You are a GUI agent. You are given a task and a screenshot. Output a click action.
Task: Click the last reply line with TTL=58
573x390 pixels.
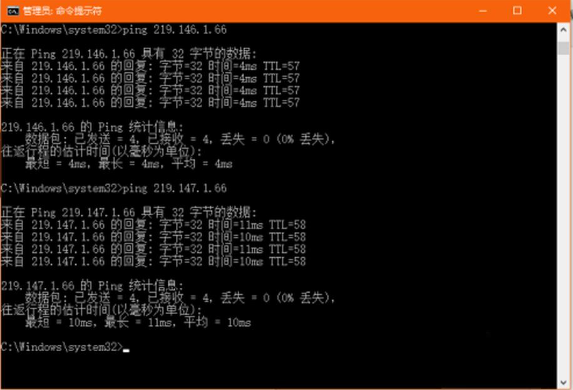click(153, 261)
